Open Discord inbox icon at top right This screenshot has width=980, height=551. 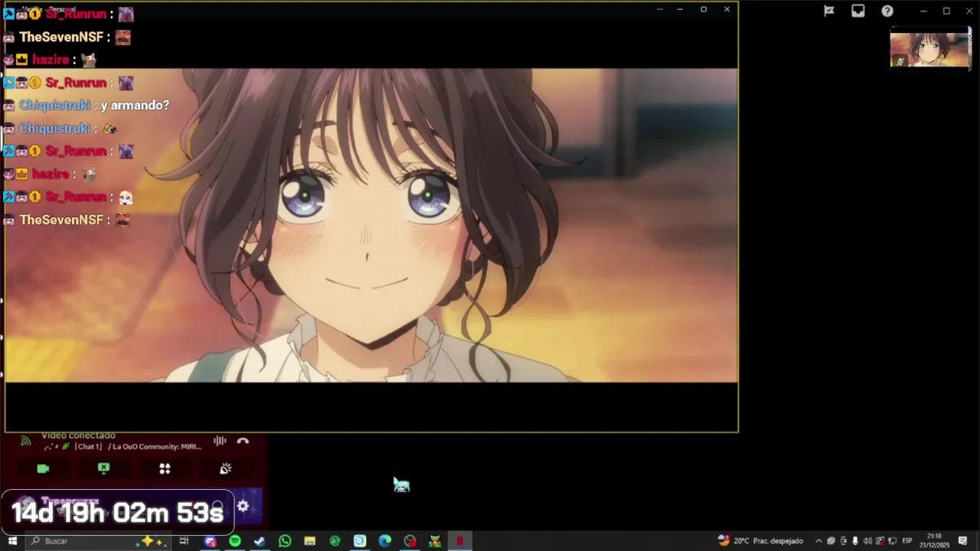(857, 11)
